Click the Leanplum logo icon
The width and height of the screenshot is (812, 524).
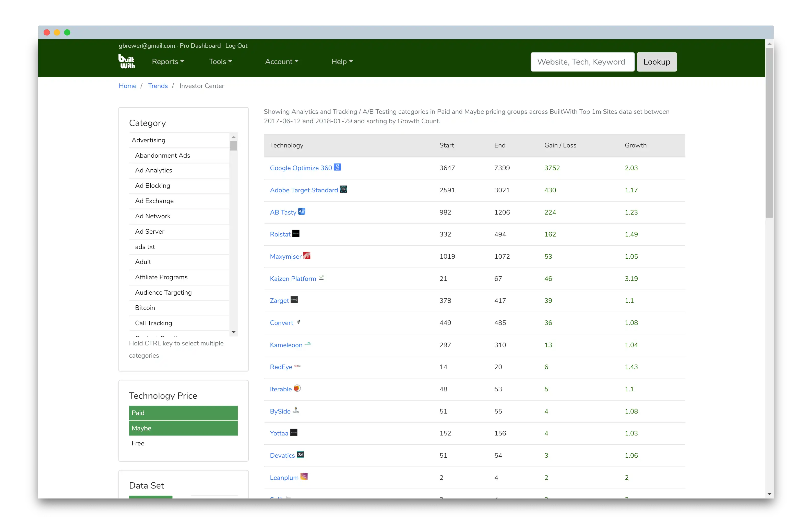(304, 477)
